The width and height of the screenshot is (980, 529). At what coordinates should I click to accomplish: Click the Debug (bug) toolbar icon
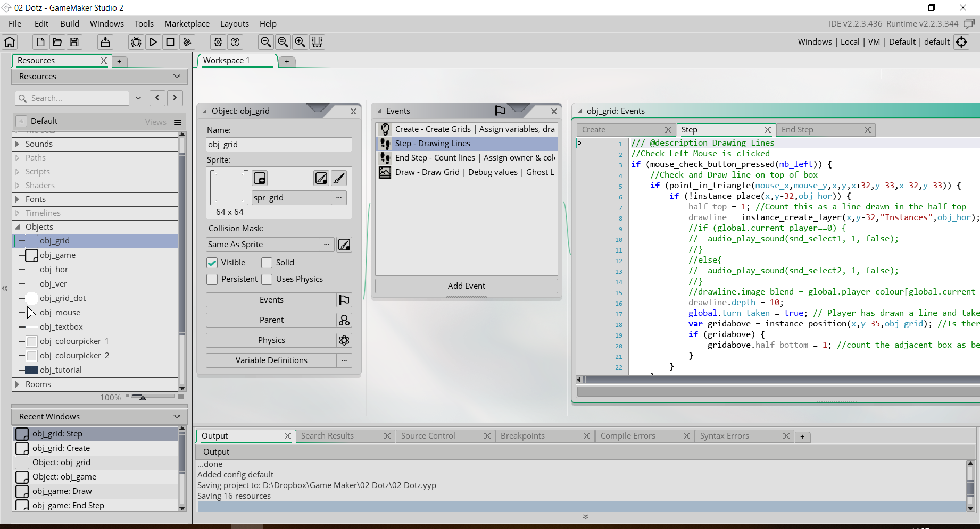[x=136, y=42]
